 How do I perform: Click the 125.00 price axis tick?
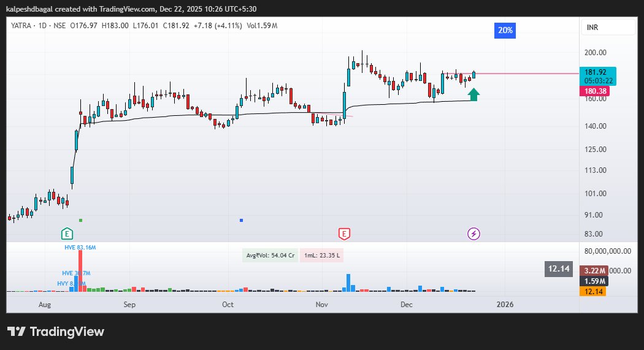595,150
